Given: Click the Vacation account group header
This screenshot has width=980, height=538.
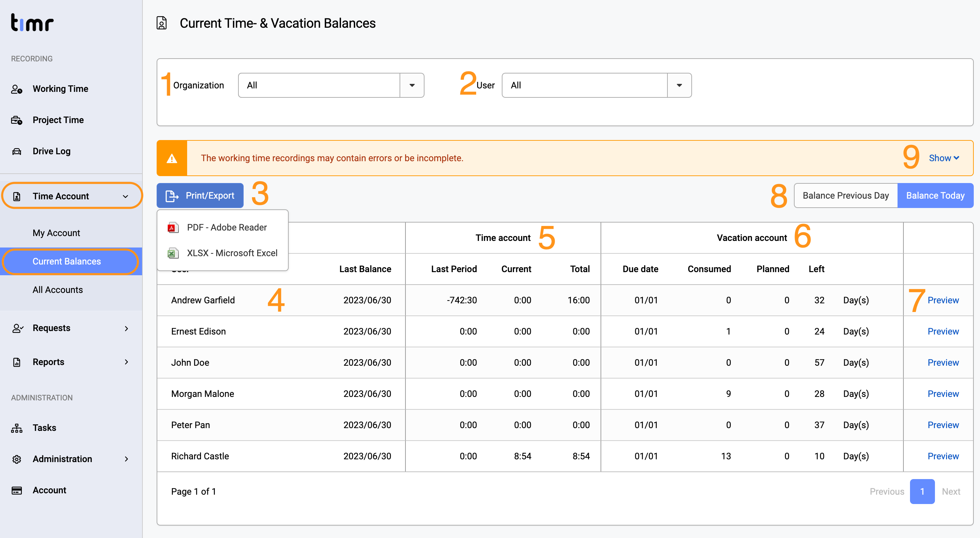Looking at the screenshot, I should pyautogui.click(x=752, y=238).
